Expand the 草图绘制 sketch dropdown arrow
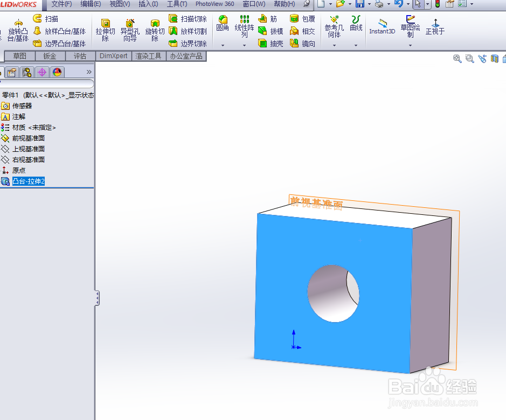 [410, 45]
